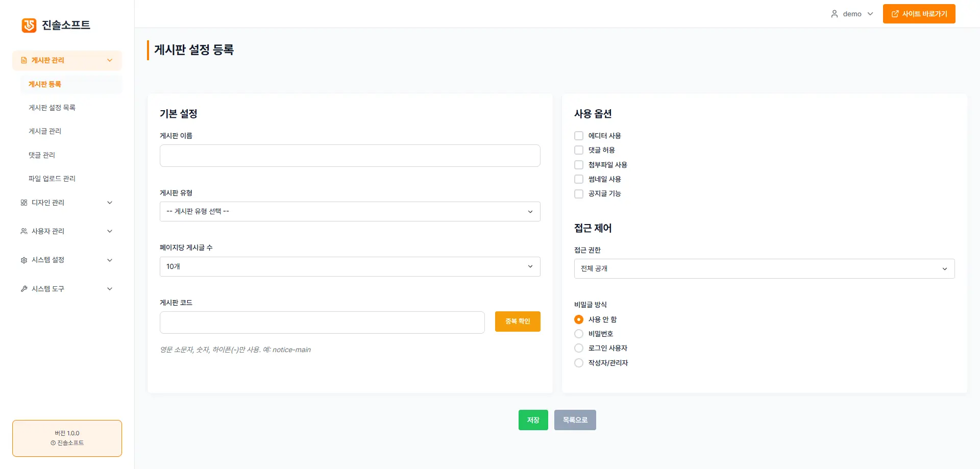The image size is (980, 469).
Task: Click the 게시판 이름 input field
Action: point(350,155)
